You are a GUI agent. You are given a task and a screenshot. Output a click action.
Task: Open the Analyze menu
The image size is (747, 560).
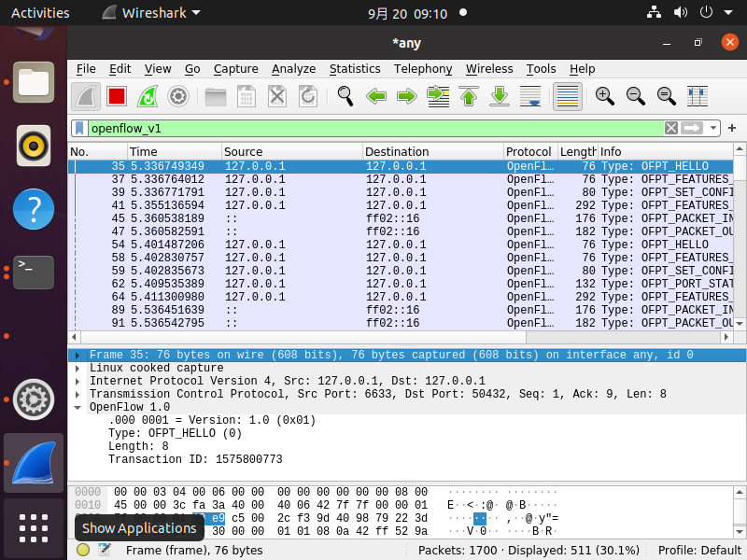pyautogui.click(x=293, y=69)
